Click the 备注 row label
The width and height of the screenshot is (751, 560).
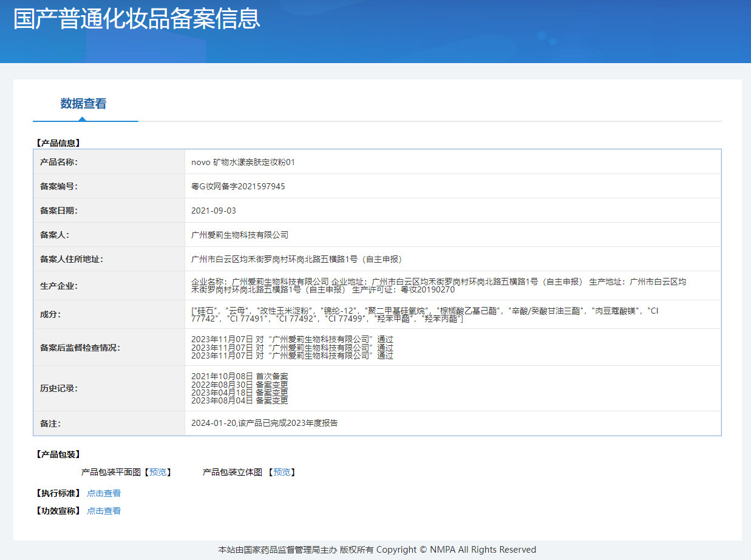click(50, 423)
